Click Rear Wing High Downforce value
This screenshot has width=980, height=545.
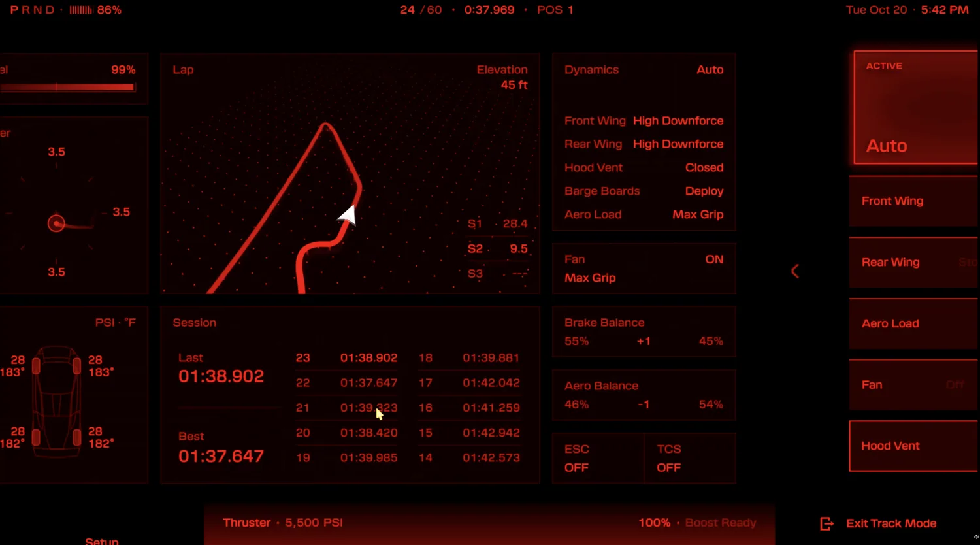pyautogui.click(x=678, y=144)
